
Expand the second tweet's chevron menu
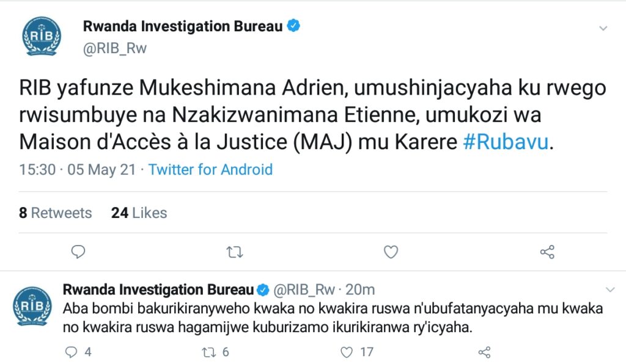coord(611,290)
